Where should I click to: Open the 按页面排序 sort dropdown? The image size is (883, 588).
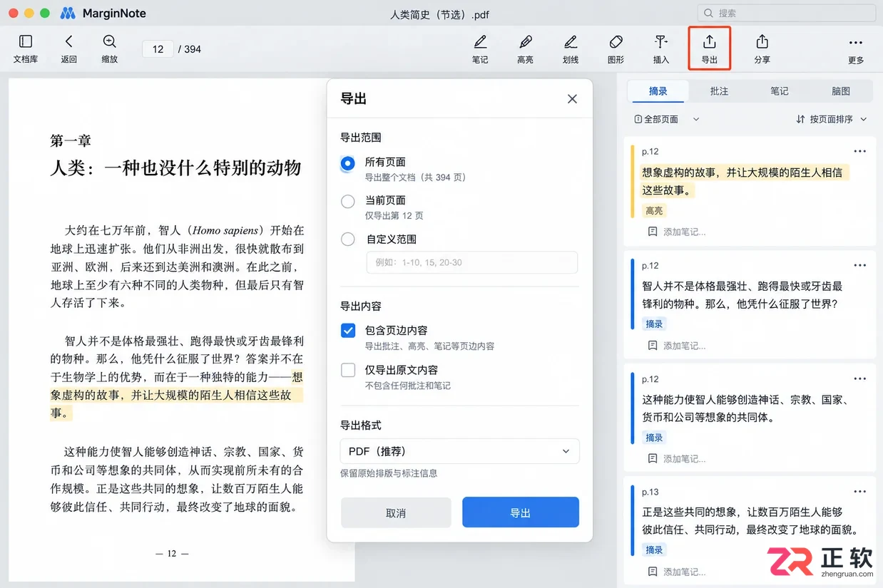pyautogui.click(x=832, y=119)
